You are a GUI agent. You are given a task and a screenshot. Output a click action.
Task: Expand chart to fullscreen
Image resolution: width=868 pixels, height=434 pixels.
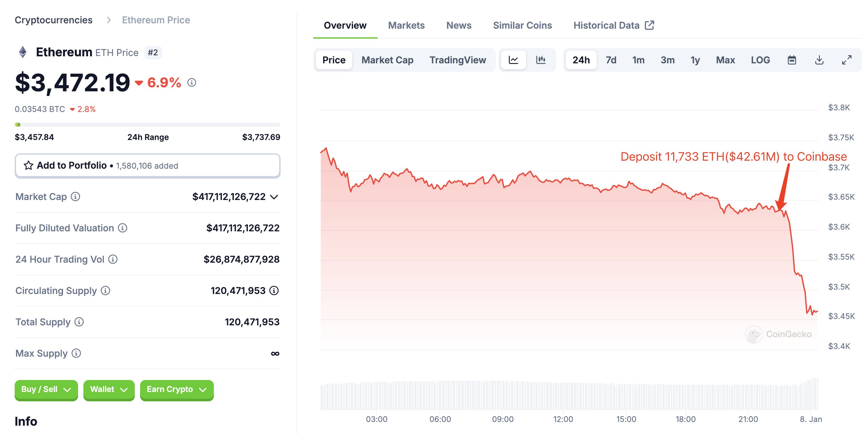[x=846, y=60]
